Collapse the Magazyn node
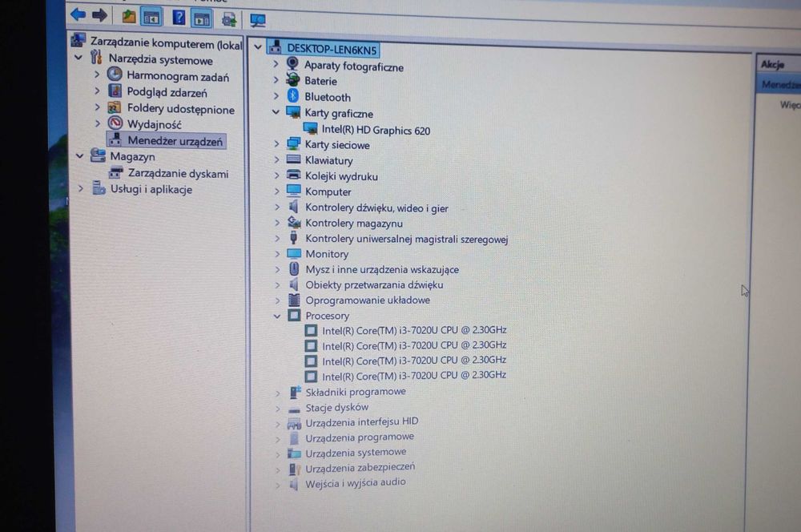 point(79,155)
